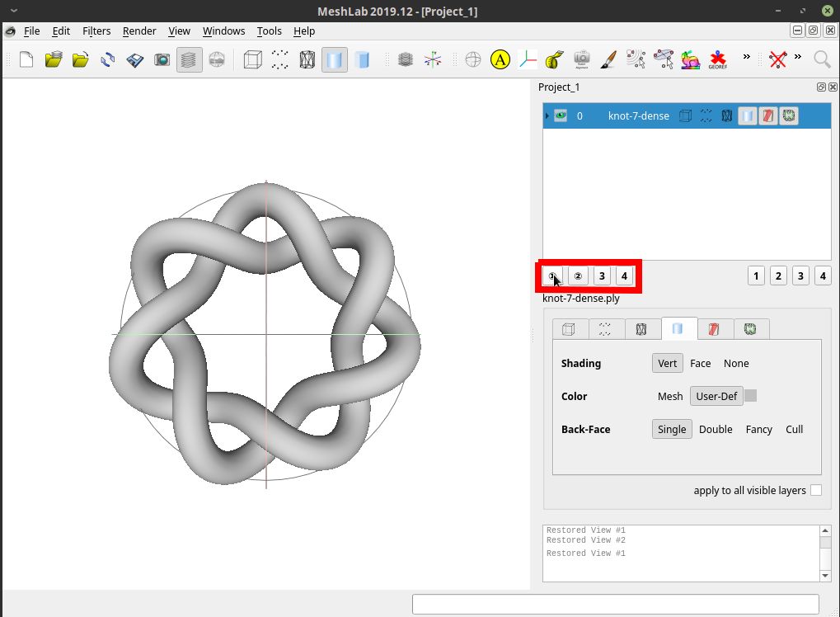Screen dimensions: 840x617
Task: Click the red X delete selection icon
Action: point(778,59)
